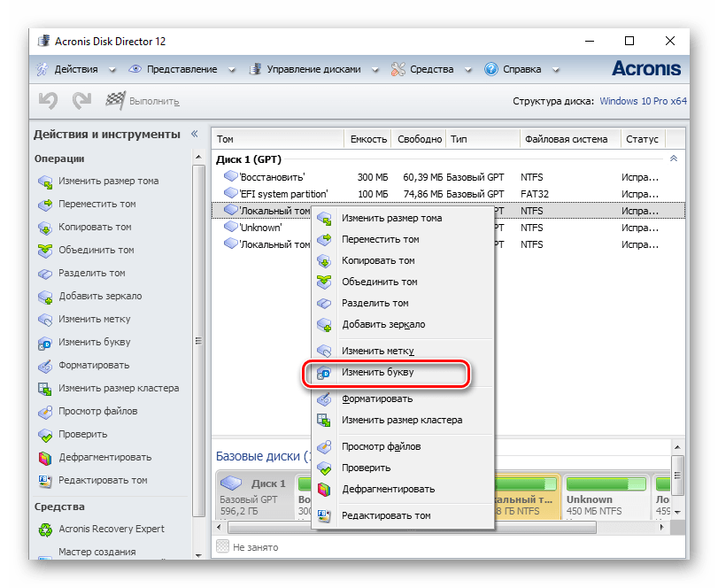Select Изменить букву in context menu

377,373
